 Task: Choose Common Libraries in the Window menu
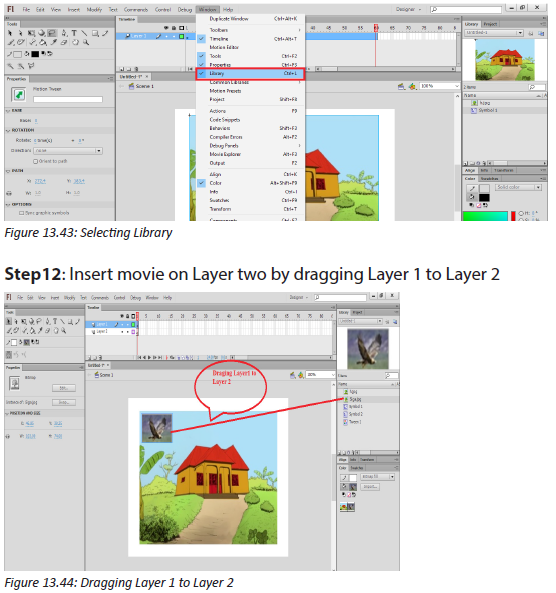250,82
